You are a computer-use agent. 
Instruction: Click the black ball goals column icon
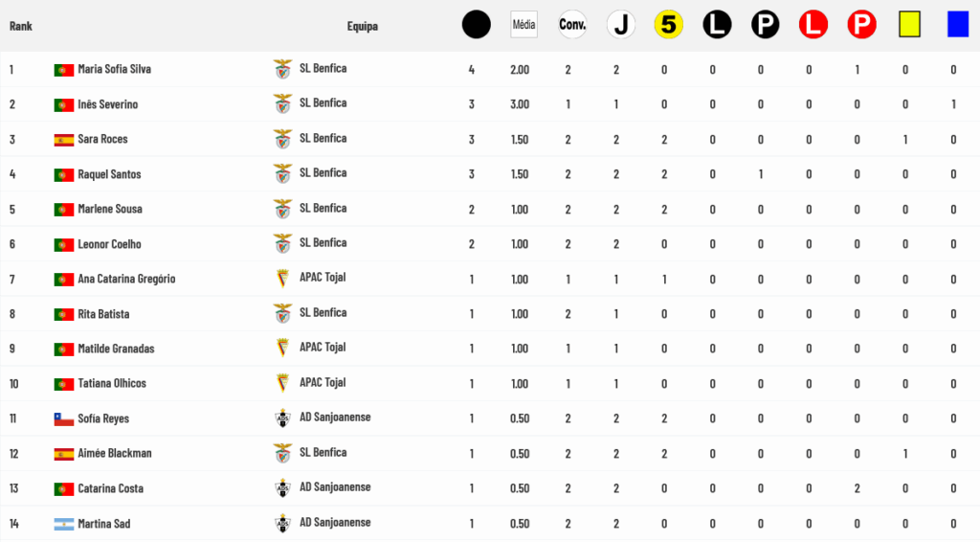476,25
